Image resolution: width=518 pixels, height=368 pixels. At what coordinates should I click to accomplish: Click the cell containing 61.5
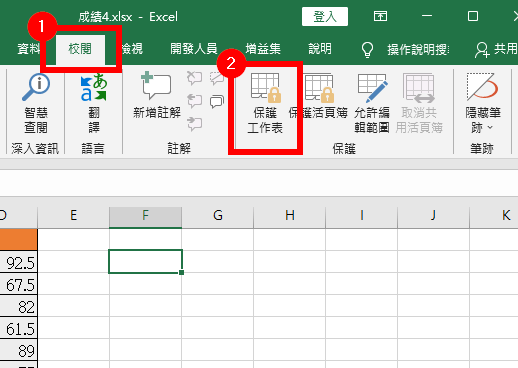point(19,328)
